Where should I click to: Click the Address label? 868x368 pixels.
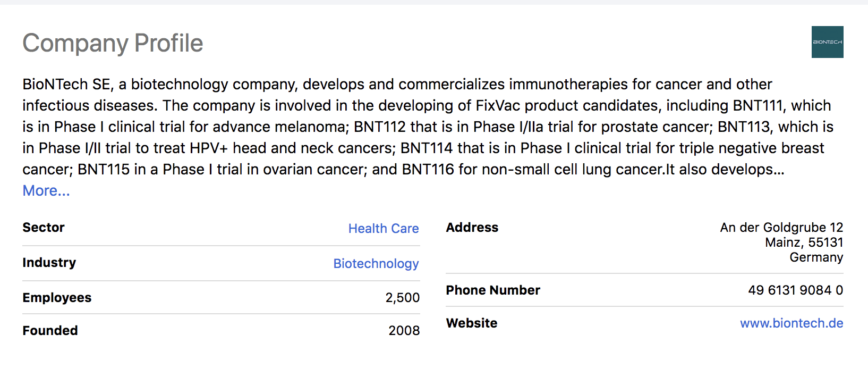(x=472, y=228)
